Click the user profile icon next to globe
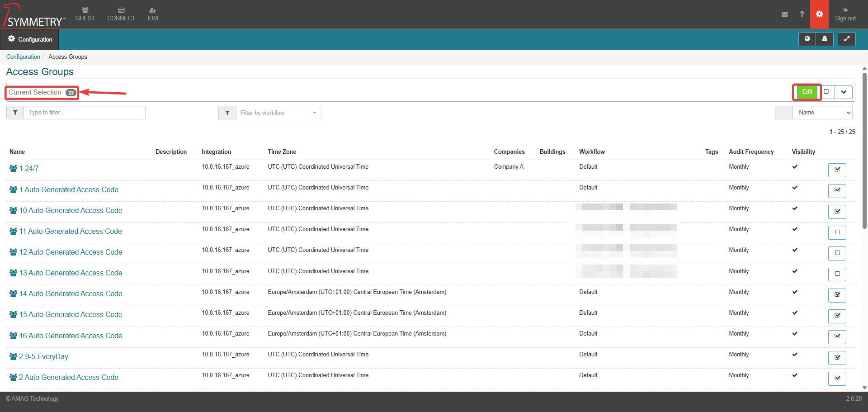Image resolution: width=868 pixels, height=412 pixels. tap(824, 39)
